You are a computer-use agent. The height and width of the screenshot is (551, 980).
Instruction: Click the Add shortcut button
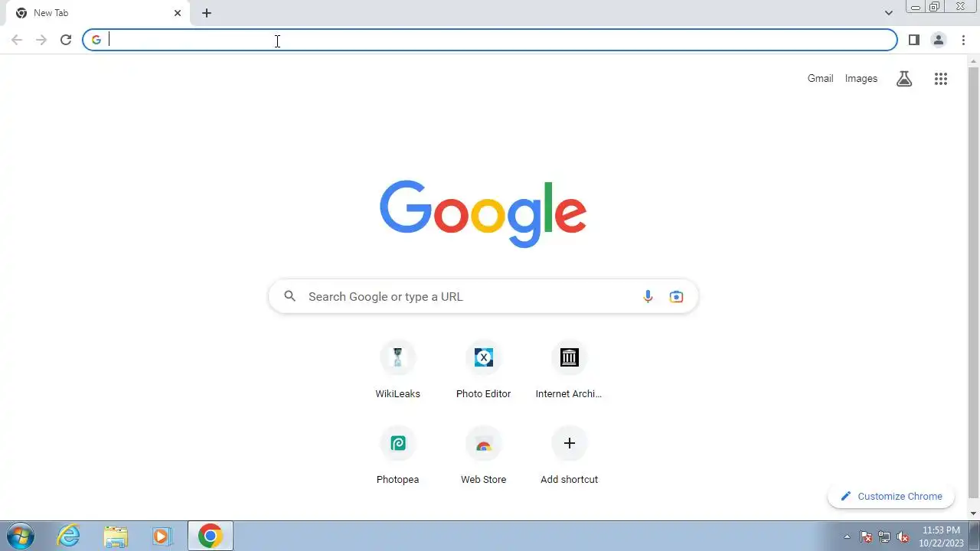(x=569, y=456)
